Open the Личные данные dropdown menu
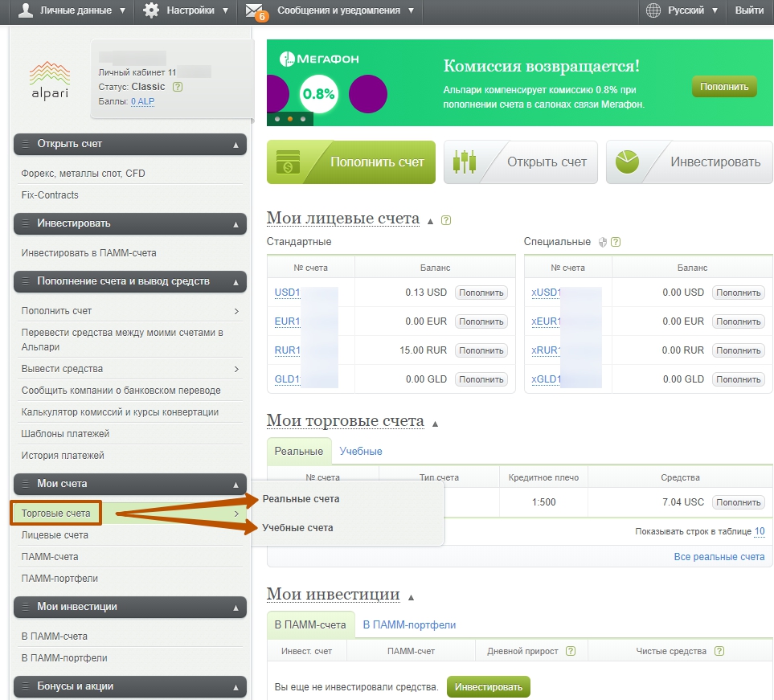This screenshot has width=774, height=700. (x=72, y=10)
